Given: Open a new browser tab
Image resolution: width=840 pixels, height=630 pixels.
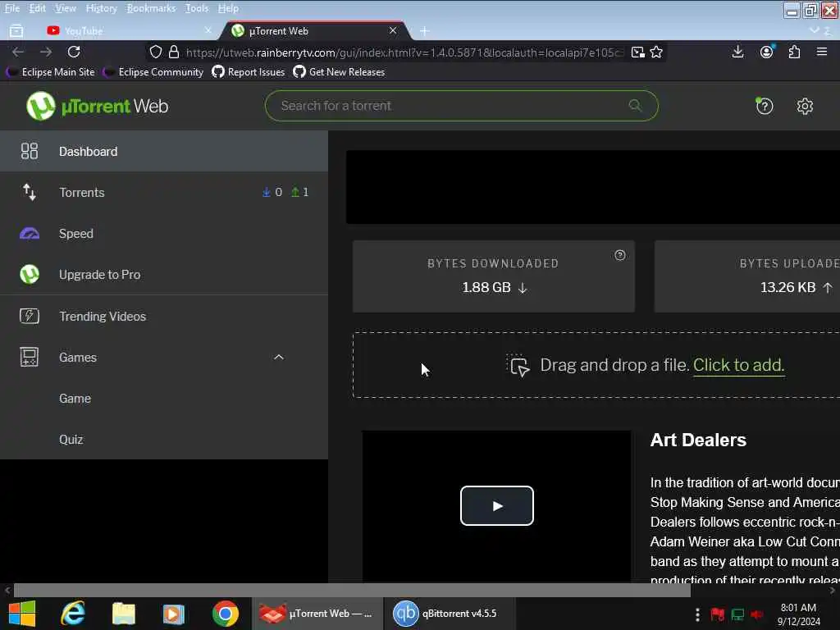Looking at the screenshot, I should [x=424, y=31].
